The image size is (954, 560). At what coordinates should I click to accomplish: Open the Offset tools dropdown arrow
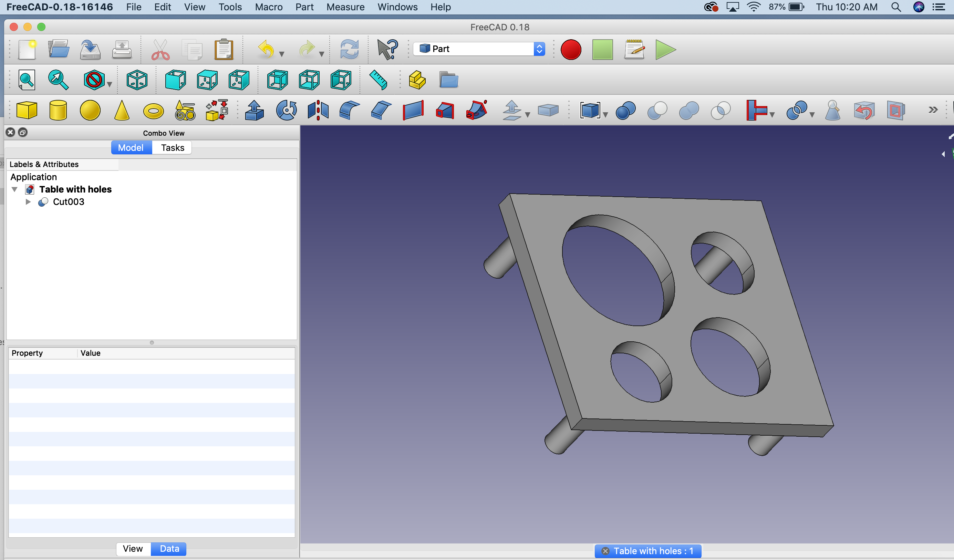527,114
